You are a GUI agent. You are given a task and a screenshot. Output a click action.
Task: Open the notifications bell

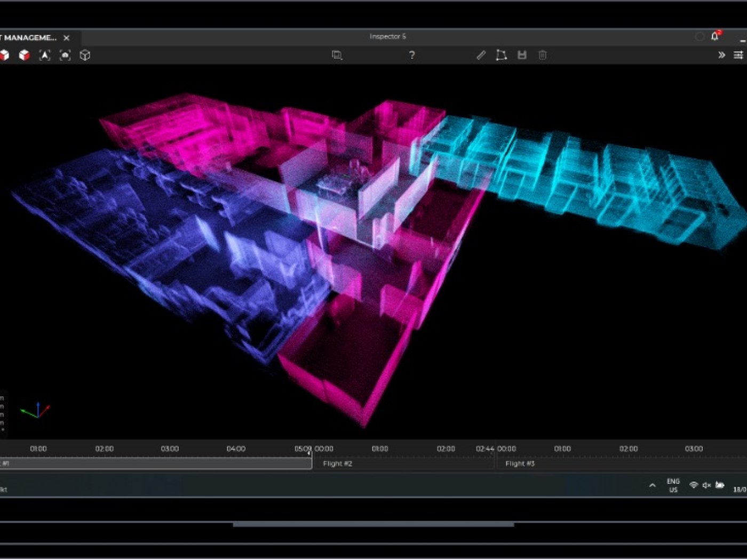click(x=715, y=36)
